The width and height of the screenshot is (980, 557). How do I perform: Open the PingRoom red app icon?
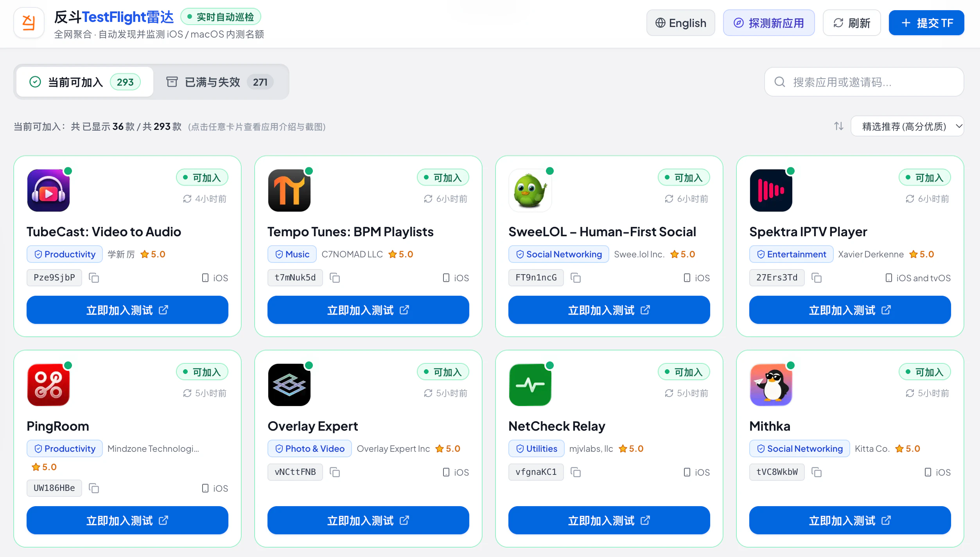48,385
